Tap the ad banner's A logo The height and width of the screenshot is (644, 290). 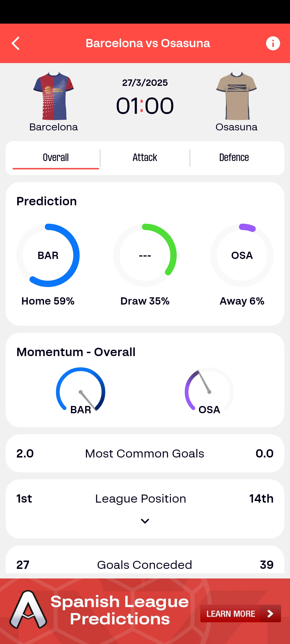28,610
